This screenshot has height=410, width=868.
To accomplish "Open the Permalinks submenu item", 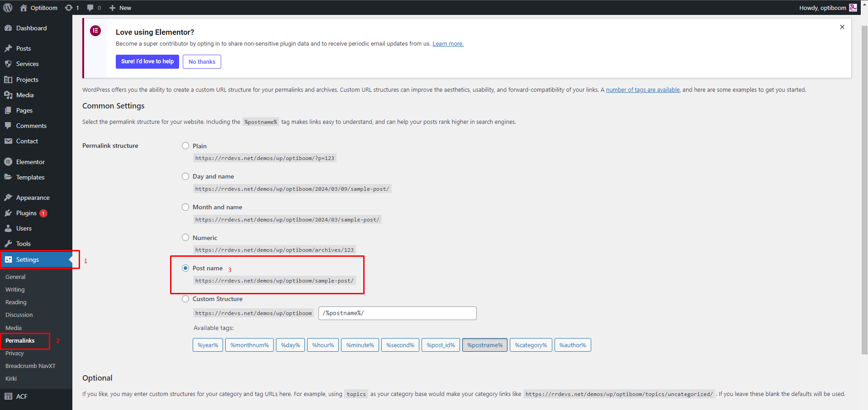I will (20, 340).
